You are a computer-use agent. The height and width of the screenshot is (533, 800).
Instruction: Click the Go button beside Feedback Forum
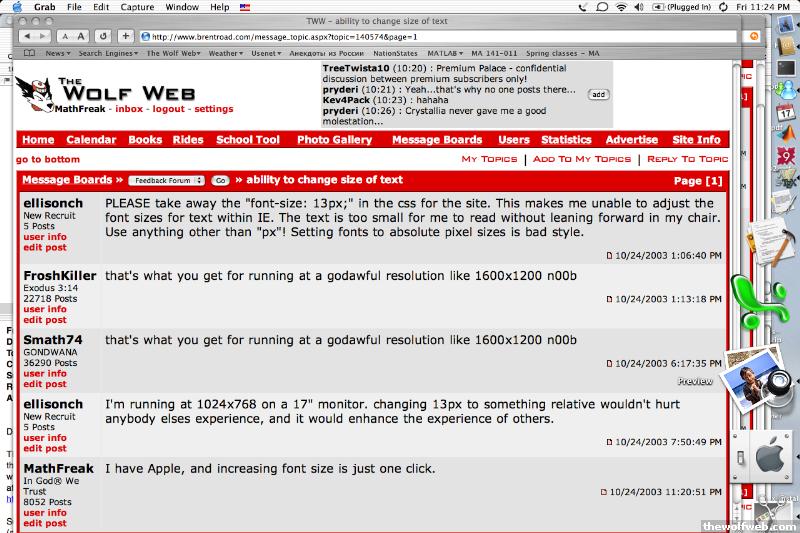pos(220,181)
